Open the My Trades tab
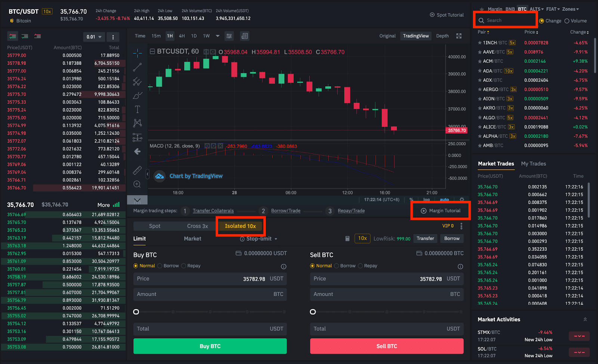This screenshot has height=364, width=598. [533, 164]
